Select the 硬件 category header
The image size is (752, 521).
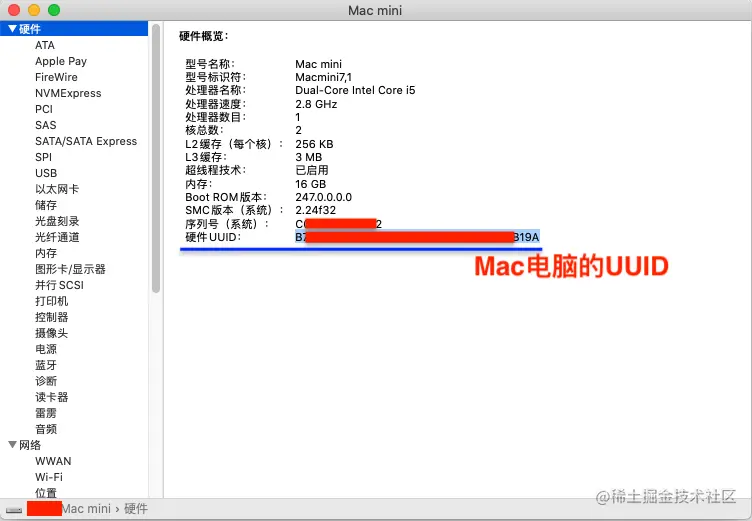(74, 29)
